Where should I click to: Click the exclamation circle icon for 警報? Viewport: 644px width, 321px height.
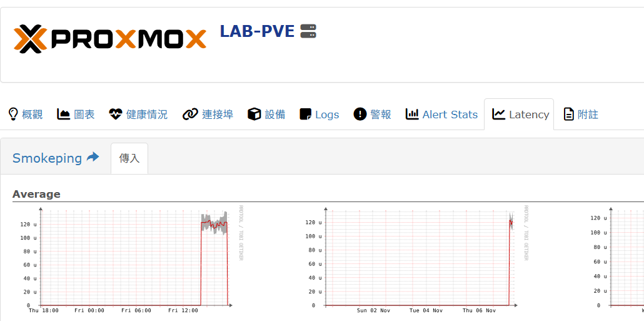(360, 114)
